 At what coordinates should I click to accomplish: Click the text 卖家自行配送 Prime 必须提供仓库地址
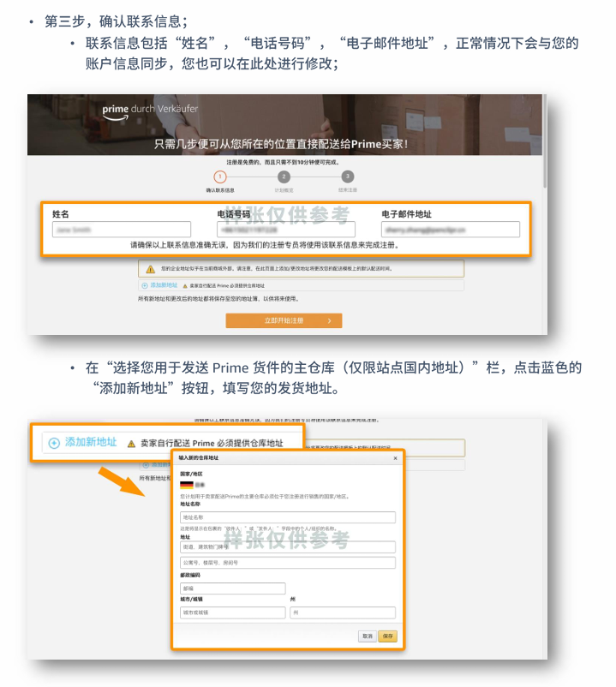coord(212,444)
